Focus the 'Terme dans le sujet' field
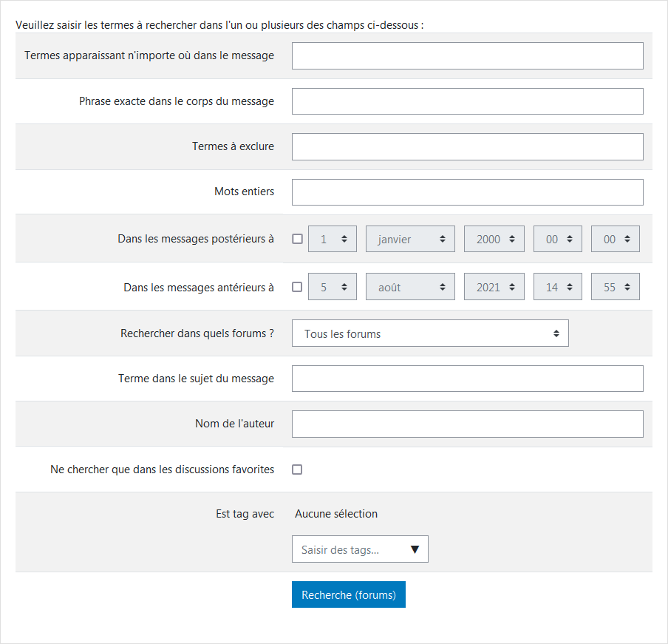Screen dimensions: 668x644 coord(467,379)
